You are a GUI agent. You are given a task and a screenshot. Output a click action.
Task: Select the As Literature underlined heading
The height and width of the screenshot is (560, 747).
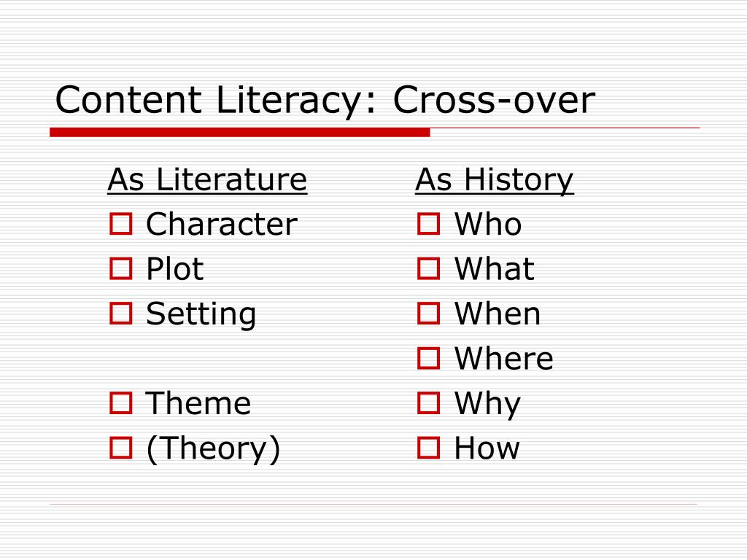click(x=207, y=180)
